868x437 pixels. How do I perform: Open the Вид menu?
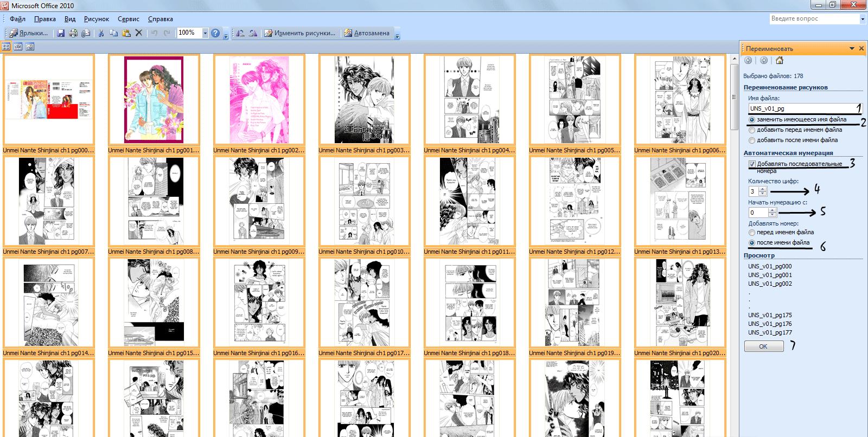pyautogui.click(x=70, y=19)
